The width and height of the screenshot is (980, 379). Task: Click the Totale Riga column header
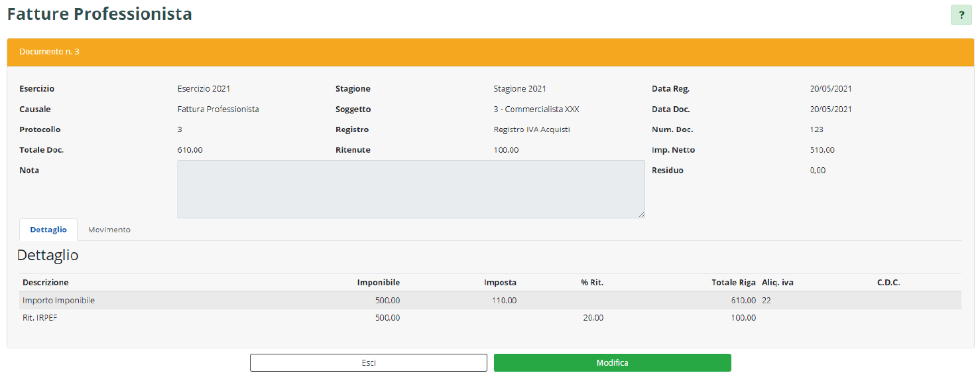[x=733, y=283]
